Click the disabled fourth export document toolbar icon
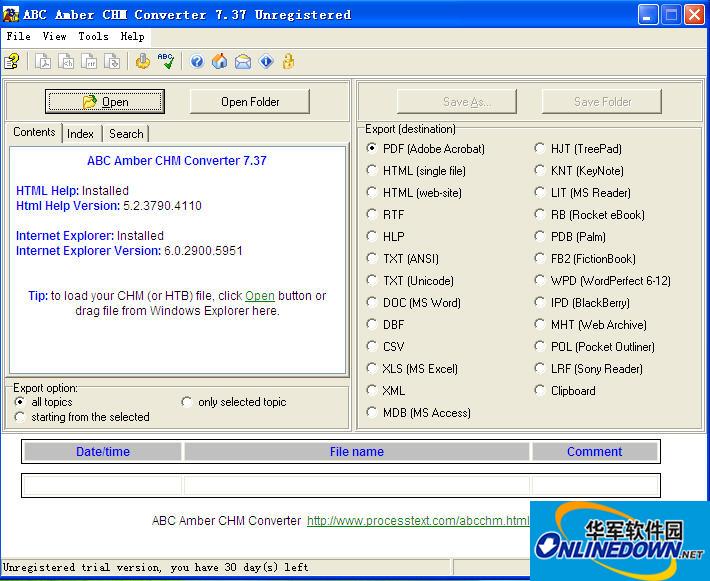This screenshot has height=581, width=710. [112, 61]
